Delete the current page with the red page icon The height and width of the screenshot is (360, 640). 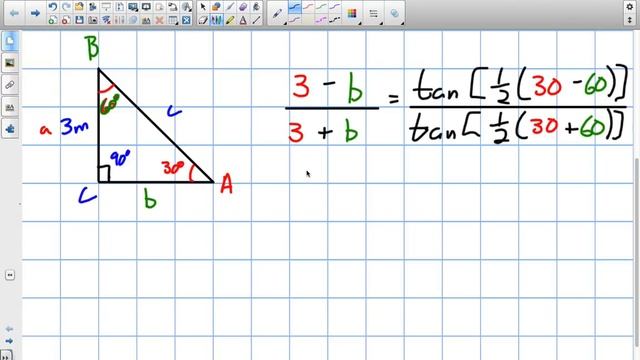pos(66,20)
